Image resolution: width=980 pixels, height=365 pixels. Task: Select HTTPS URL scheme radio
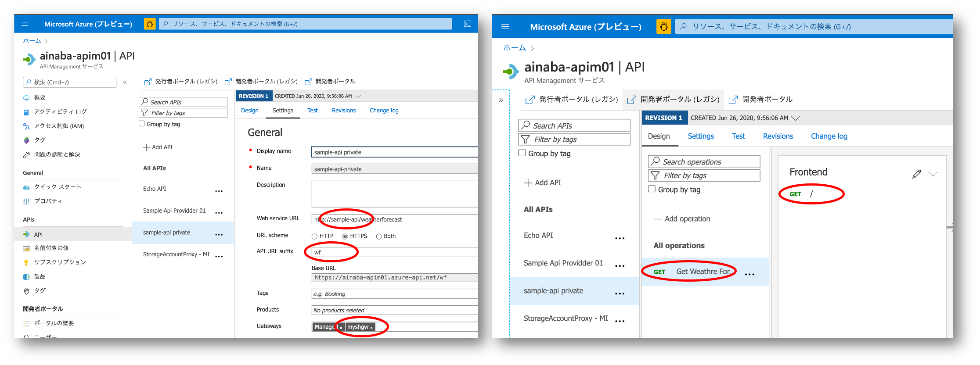(x=345, y=236)
